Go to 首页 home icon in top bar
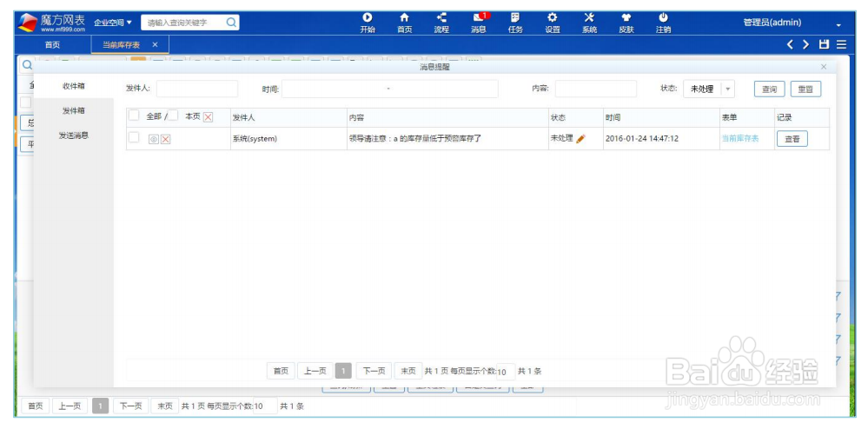 405,17
